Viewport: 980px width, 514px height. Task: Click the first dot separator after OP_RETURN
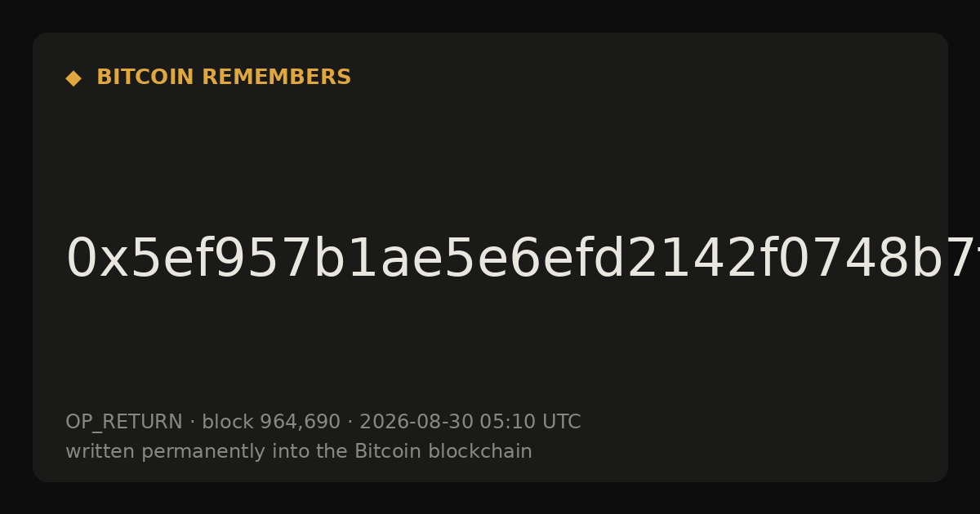click(193, 423)
